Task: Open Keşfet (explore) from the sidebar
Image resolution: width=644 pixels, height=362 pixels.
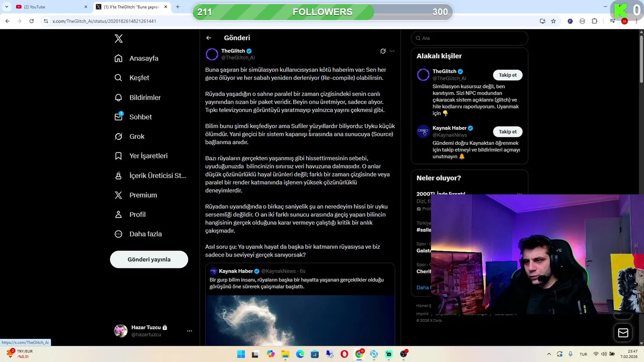Action: point(132,78)
